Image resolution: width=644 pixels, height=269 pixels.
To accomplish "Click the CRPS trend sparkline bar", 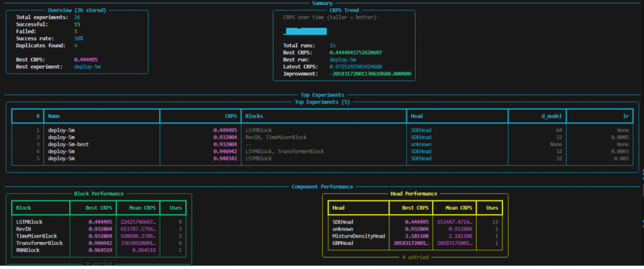I will click(305, 31).
